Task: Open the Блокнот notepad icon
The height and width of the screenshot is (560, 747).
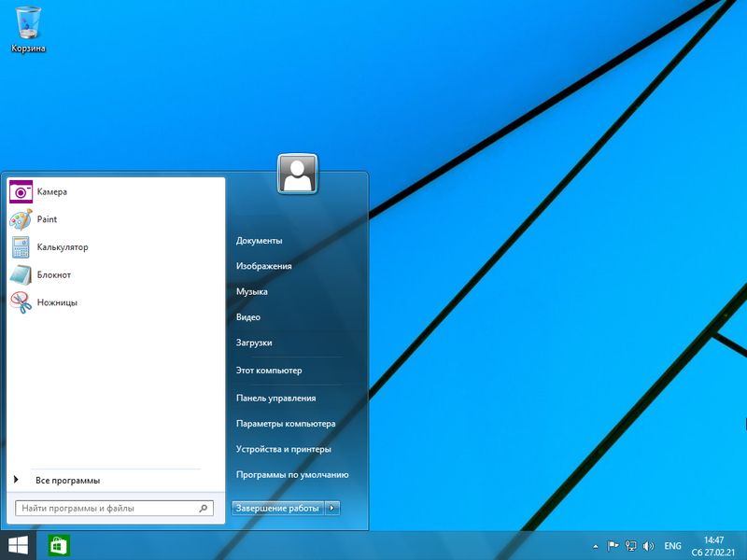Action: pos(21,275)
